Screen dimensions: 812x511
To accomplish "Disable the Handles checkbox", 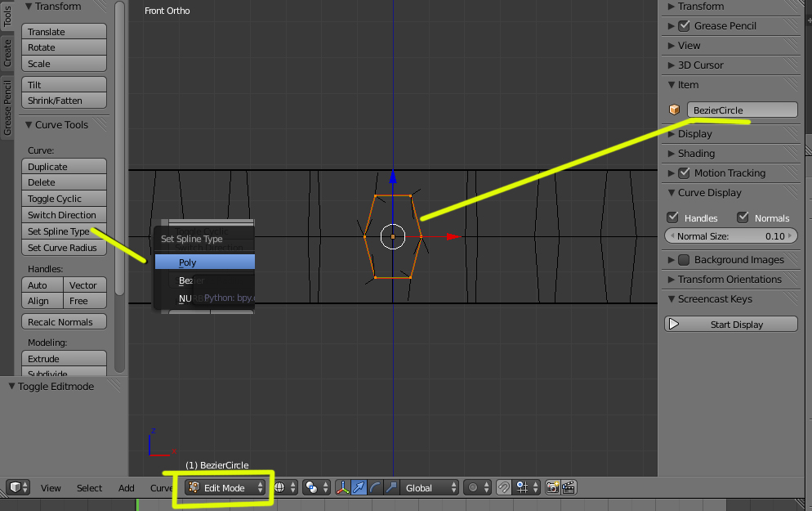I will 673,217.
